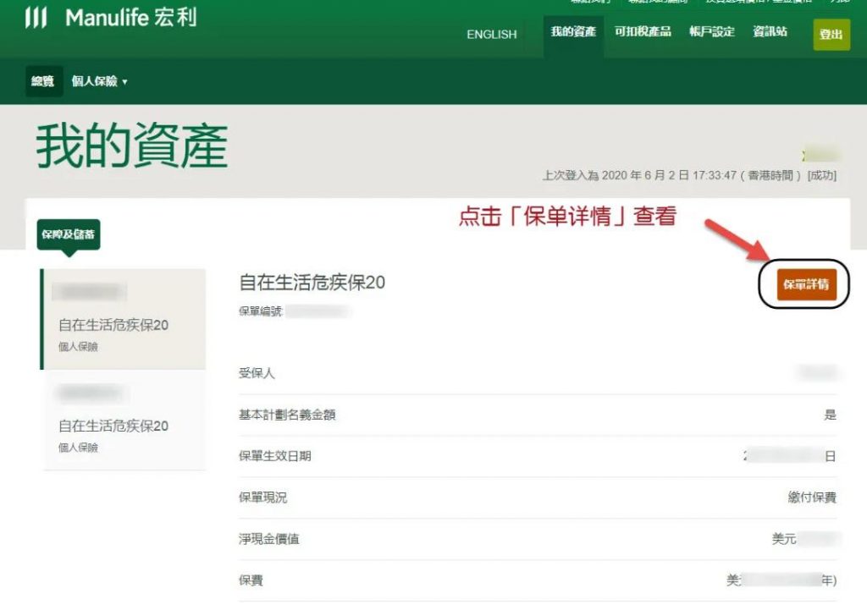Click the 登出 logout button
The height and width of the screenshot is (616, 867).
pos(831,34)
